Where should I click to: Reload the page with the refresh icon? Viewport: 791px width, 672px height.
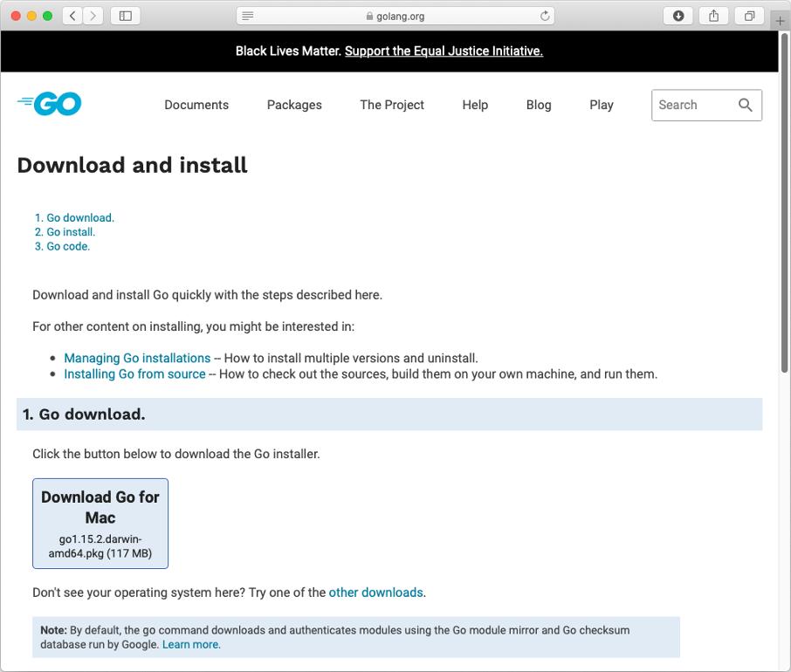(x=545, y=16)
